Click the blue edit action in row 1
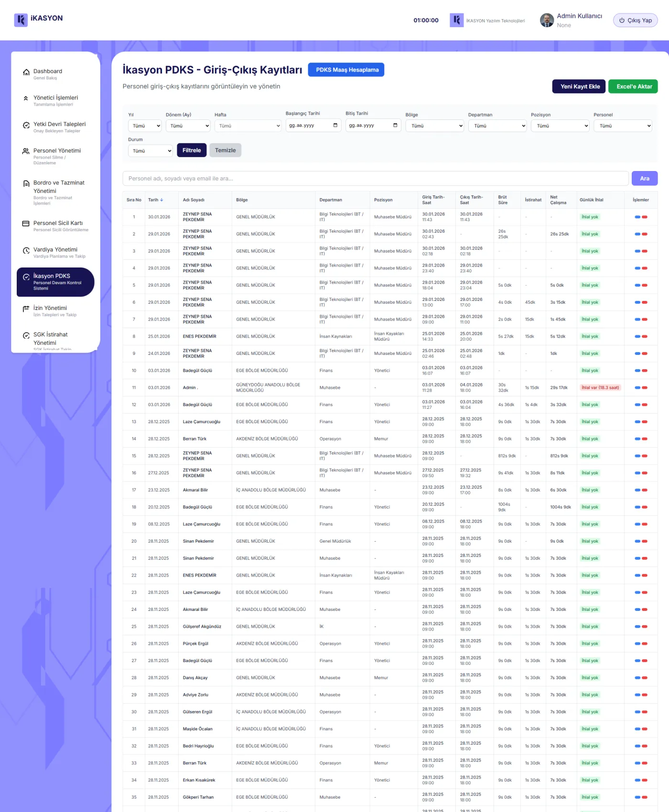This screenshot has height=812, width=669. (x=637, y=217)
